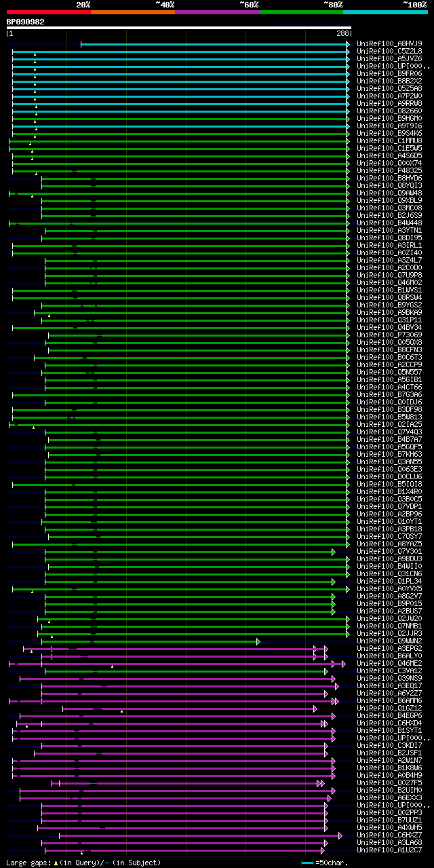Select label UniRef100_B9HGM0
This screenshot has width=434, height=868.
pyautogui.click(x=389, y=119)
